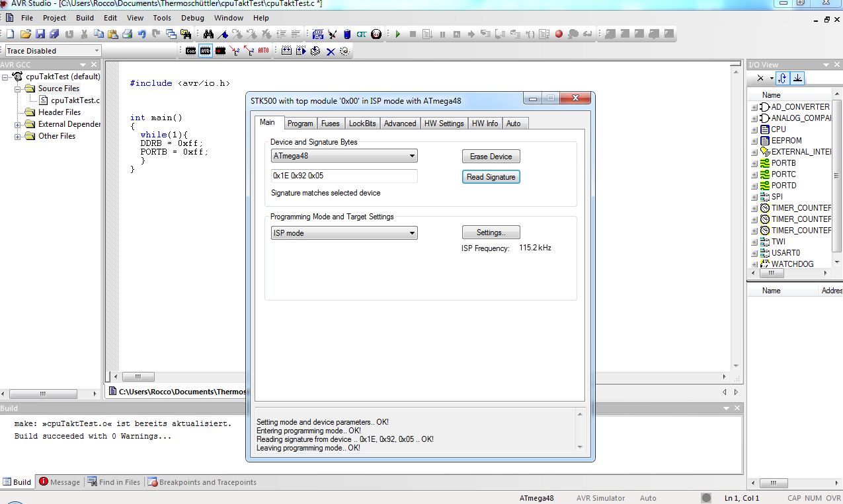
Task: Click the blue X icon in build toolbar
Action: (x=330, y=51)
